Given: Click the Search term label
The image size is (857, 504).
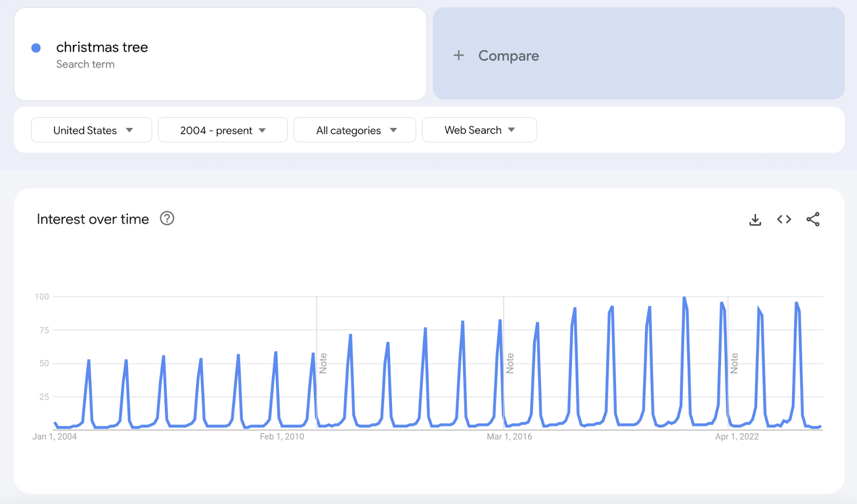Looking at the screenshot, I should [x=86, y=64].
